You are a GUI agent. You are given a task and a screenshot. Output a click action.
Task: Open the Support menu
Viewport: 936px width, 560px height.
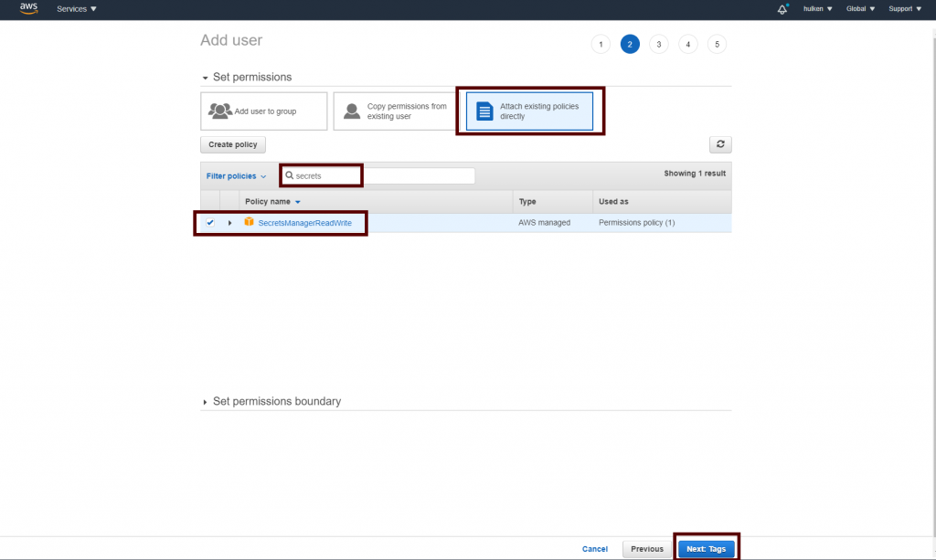pos(905,9)
